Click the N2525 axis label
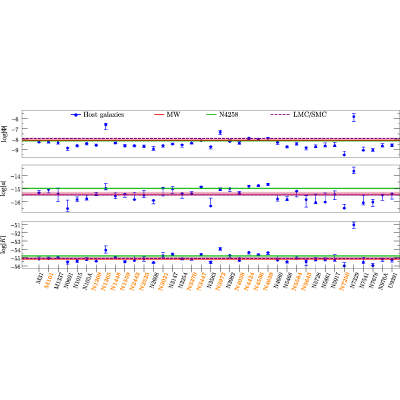400x400 pixels. 143,280
